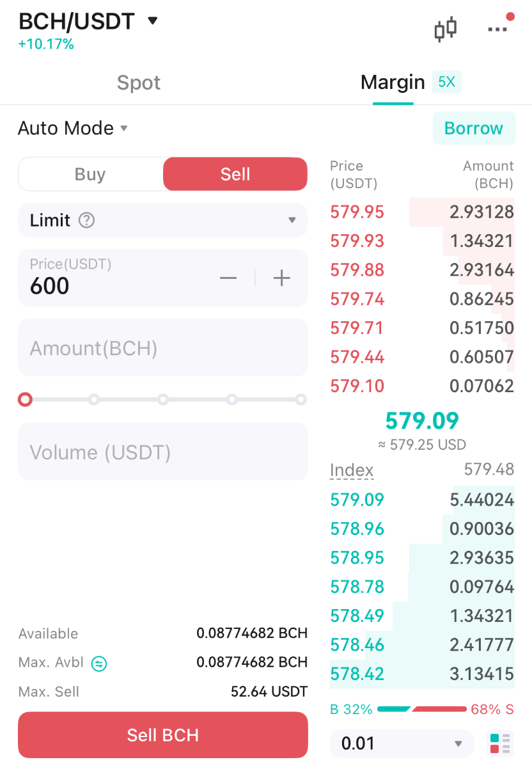
Task: Open the candlestick chart icon
Action: [445, 29]
